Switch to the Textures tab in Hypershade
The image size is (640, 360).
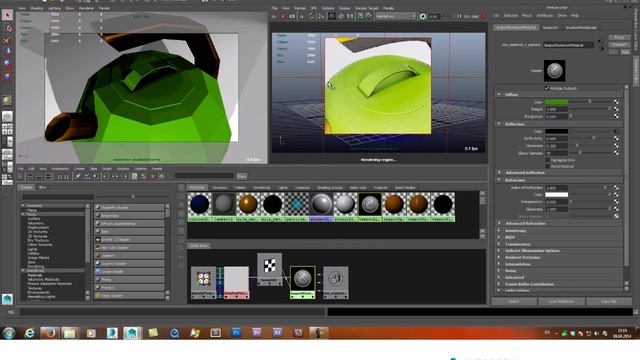[219, 188]
